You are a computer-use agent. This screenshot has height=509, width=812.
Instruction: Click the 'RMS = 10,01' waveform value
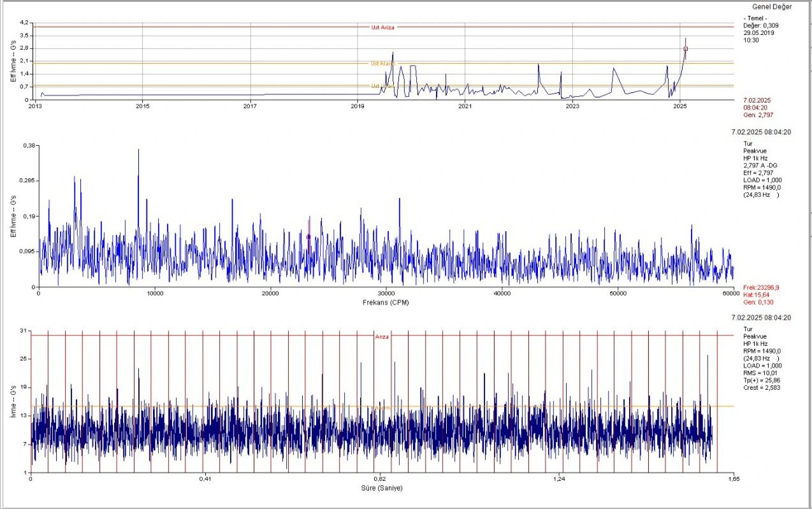759,373
